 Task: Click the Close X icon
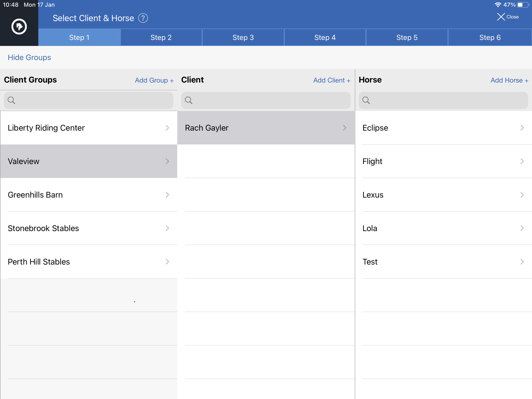tap(501, 17)
